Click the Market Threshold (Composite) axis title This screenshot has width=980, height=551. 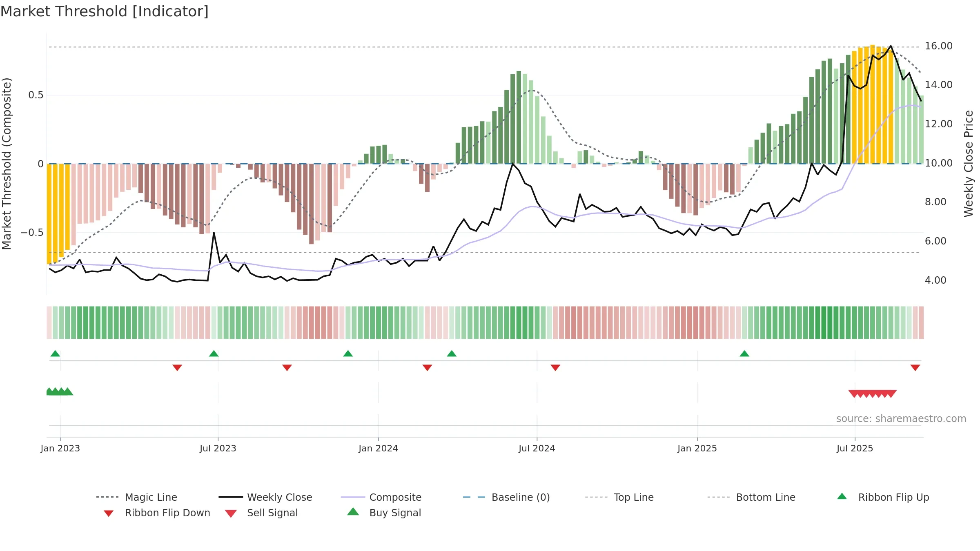coord(7,163)
